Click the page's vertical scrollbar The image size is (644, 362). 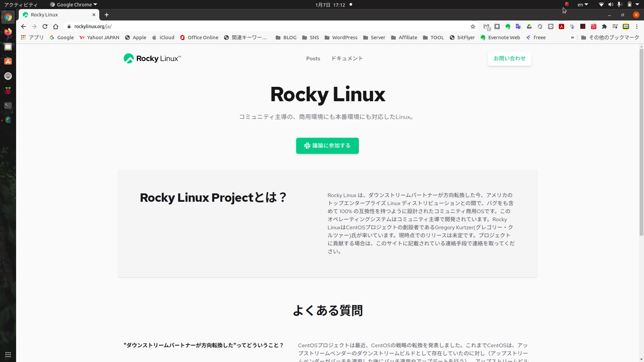click(x=641, y=141)
